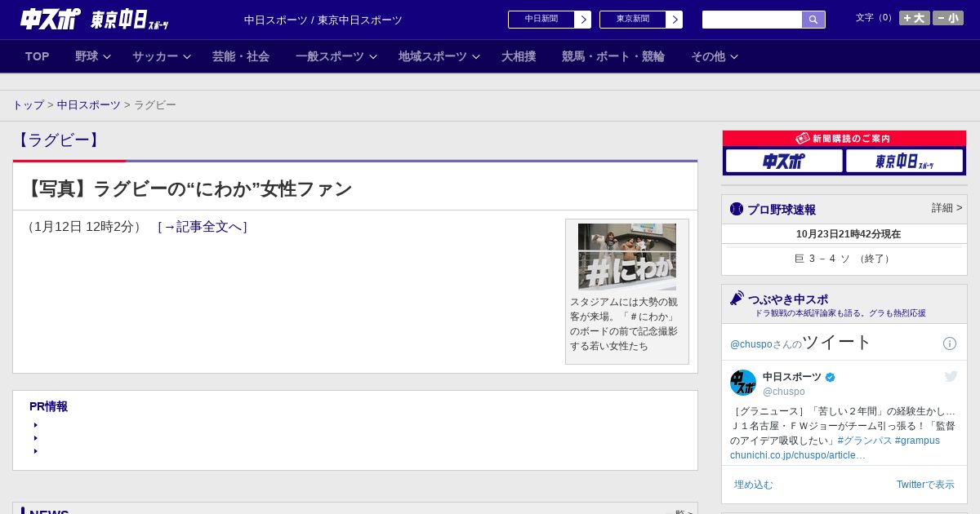Click arrow beside 中日新聞 button
The image size is (980, 514).
[583, 20]
